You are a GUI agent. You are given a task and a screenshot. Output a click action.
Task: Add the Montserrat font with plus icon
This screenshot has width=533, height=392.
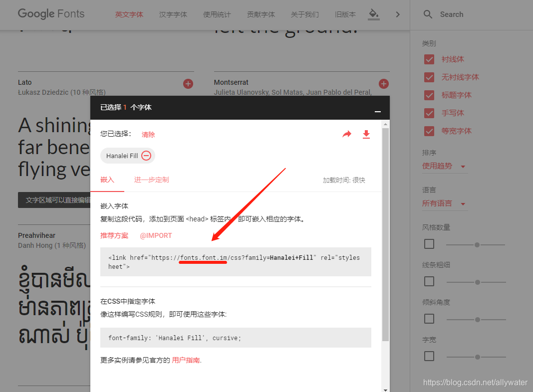click(x=384, y=84)
